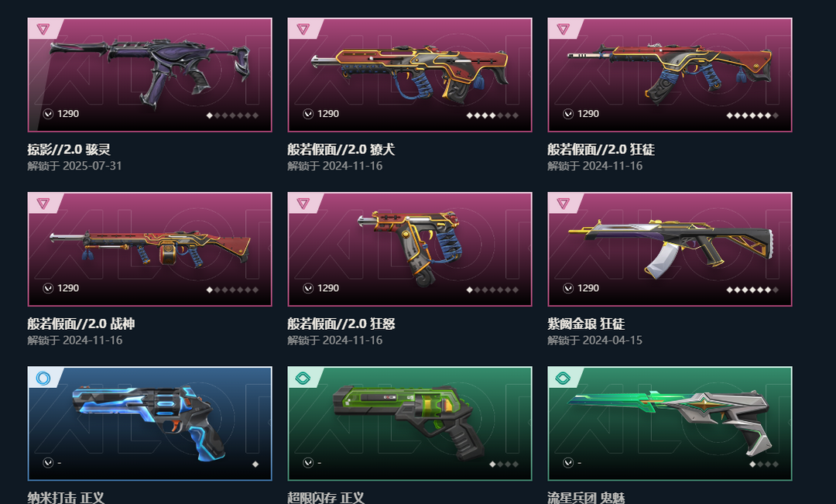Click the pink tier icon on the 掠影//2.0 骇灵 card

[43, 29]
